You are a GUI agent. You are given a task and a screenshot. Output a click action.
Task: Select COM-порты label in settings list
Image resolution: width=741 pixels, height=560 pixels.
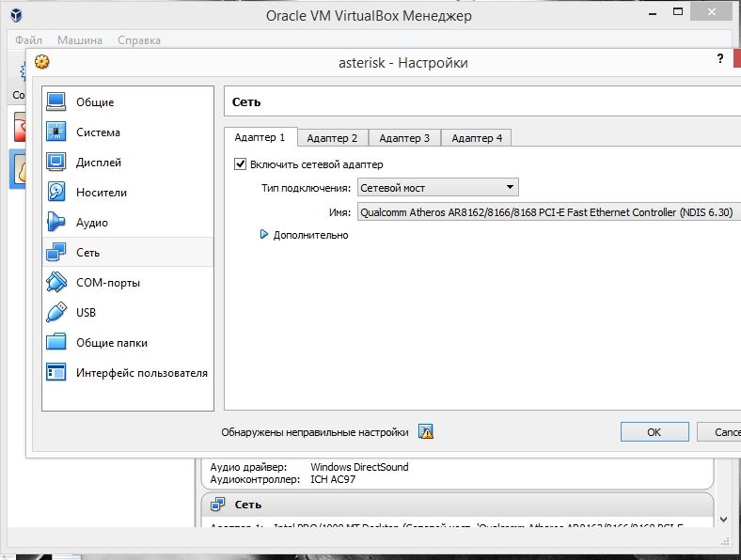(108, 283)
